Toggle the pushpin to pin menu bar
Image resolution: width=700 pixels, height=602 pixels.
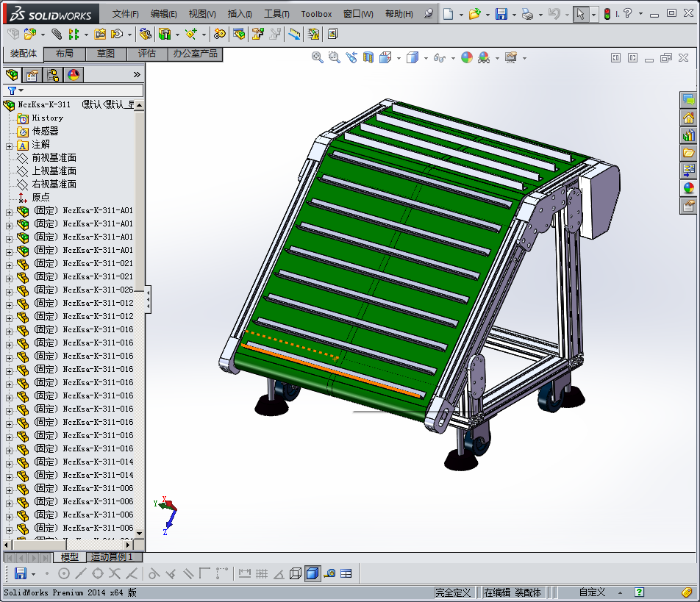(429, 13)
